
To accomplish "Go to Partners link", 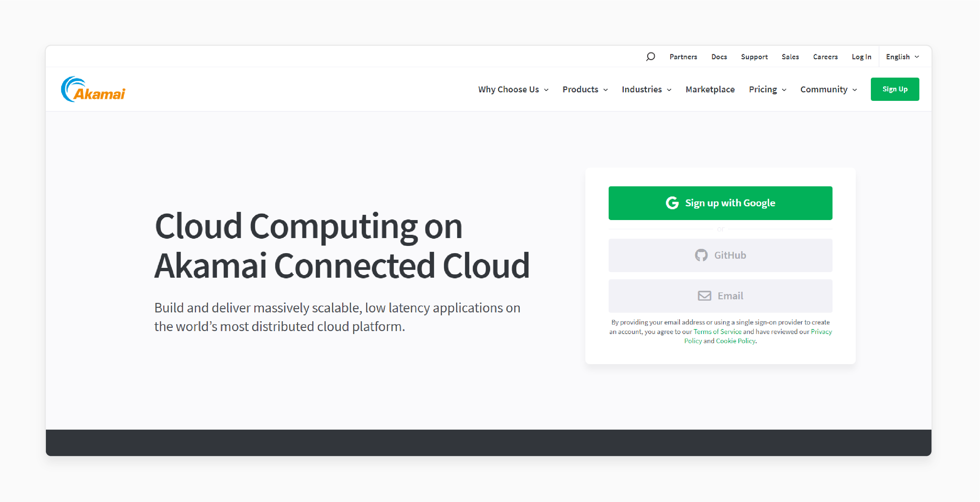I will click(x=683, y=57).
